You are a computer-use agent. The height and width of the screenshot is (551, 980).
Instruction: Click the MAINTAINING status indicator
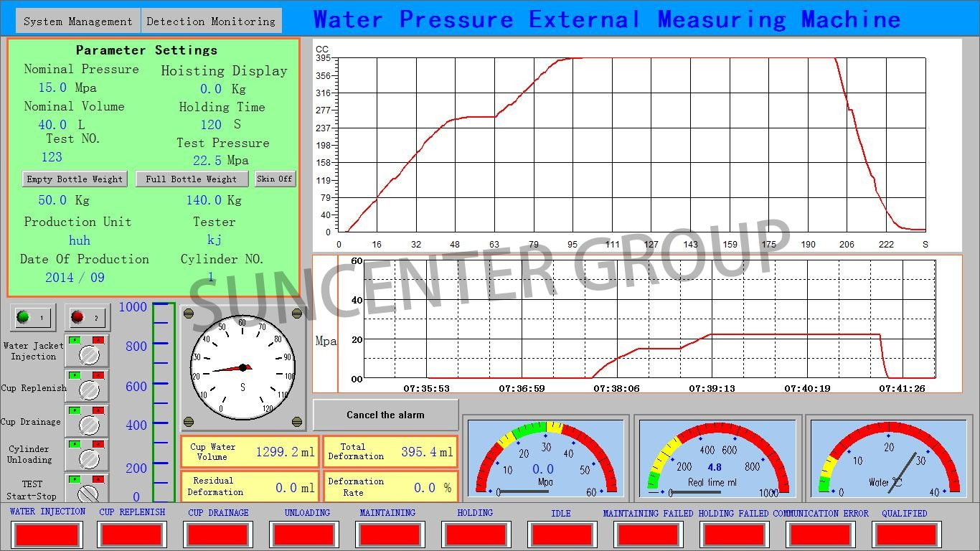coord(390,534)
